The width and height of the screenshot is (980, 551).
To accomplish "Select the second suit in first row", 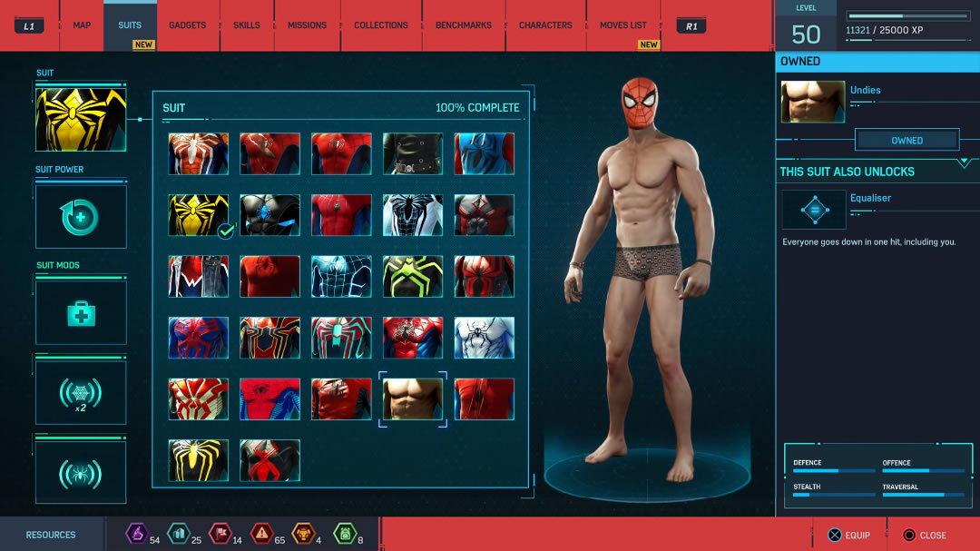I will coord(270,153).
